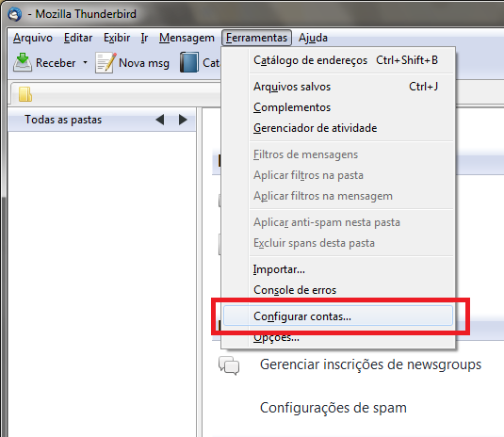Viewport: 504px width, 437px height.
Task: Open the Editar menu
Action: pos(78,38)
